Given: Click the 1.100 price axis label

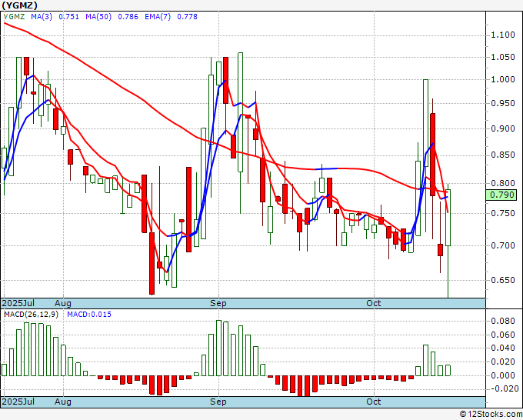Looking at the screenshot, I should tap(503, 35).
